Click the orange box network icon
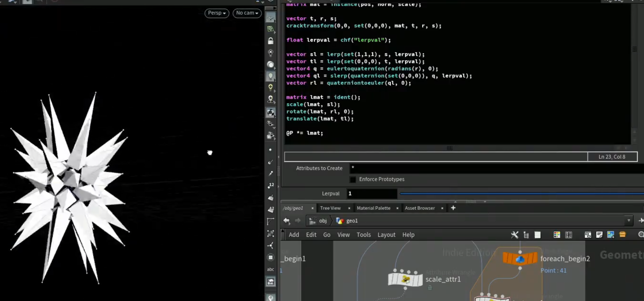The image size is (644, 301). (623, 234)
